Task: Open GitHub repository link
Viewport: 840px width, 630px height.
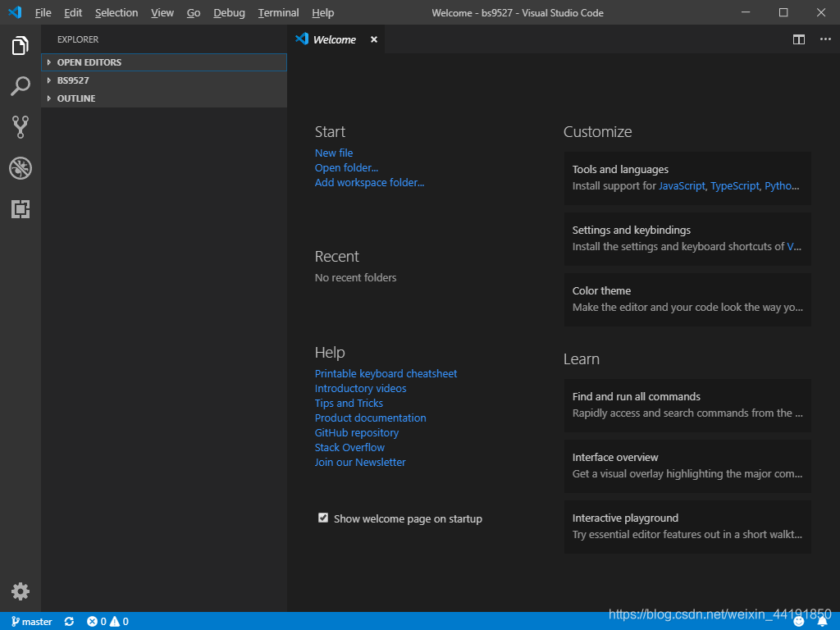Action: [x=357, y=433]
